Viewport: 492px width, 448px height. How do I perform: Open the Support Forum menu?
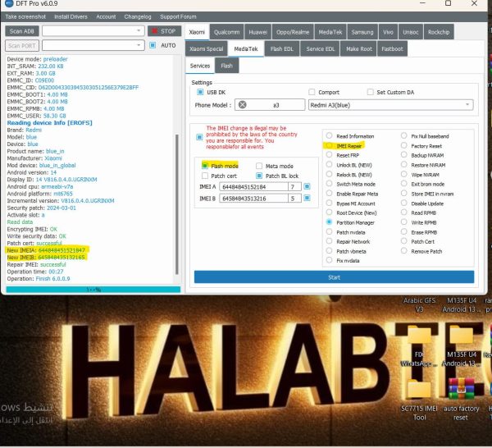[x=178, y=16]
